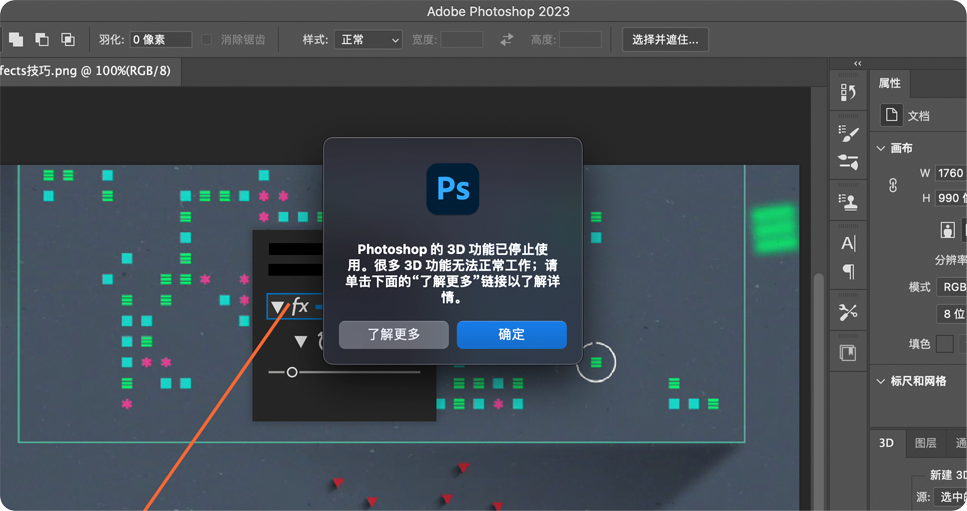Open 选择并遮住 select and mask
Screen dimensions: 967x511
(665, 39)
